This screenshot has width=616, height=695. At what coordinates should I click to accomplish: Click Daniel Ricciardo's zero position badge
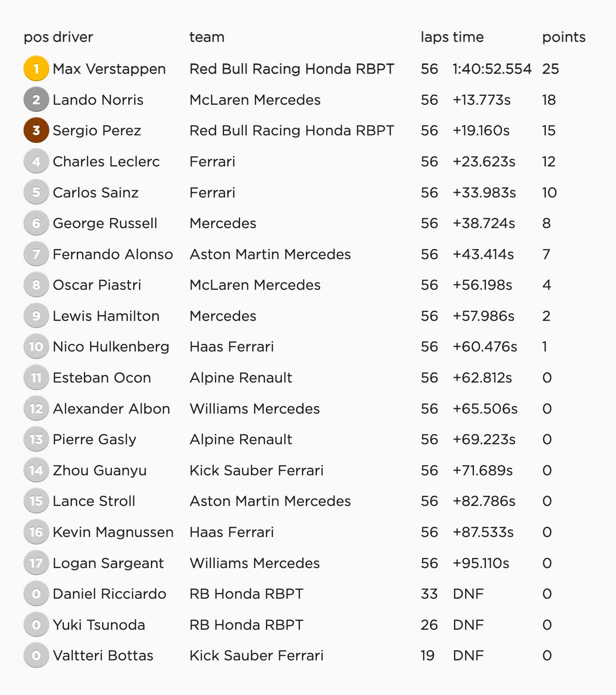coord(36,594)
